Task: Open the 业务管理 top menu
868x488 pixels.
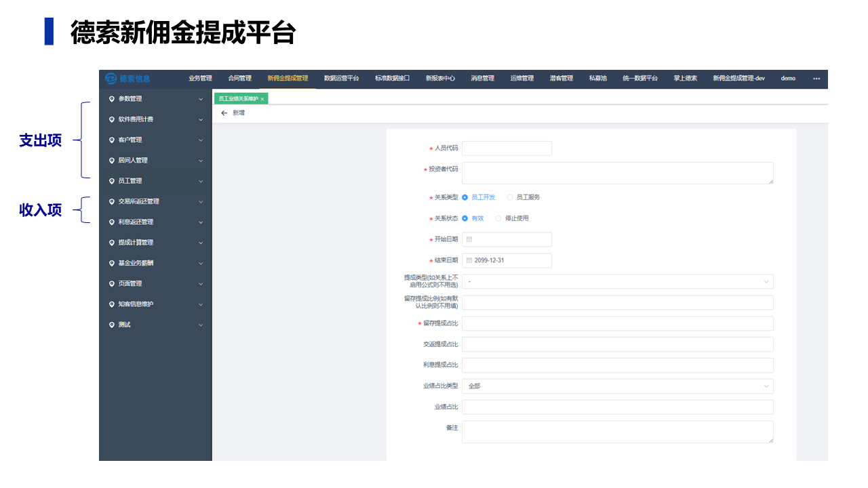Action: coord(201,79)
